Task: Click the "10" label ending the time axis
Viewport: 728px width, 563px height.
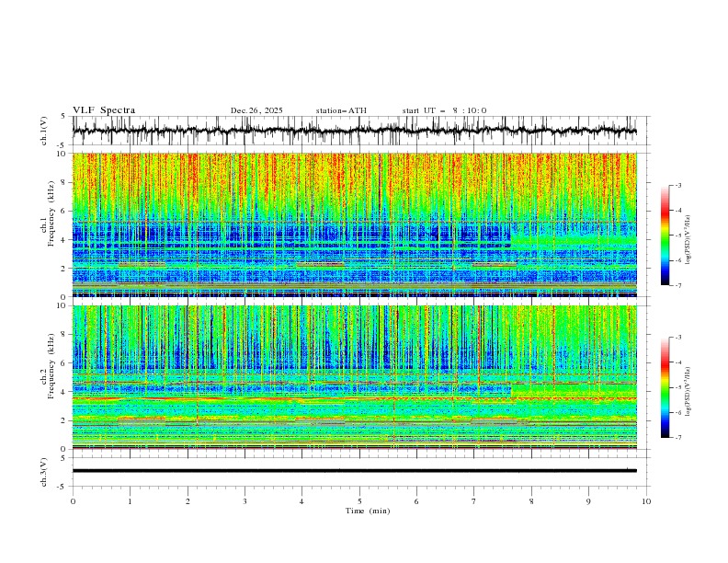Action: point(646,501)
